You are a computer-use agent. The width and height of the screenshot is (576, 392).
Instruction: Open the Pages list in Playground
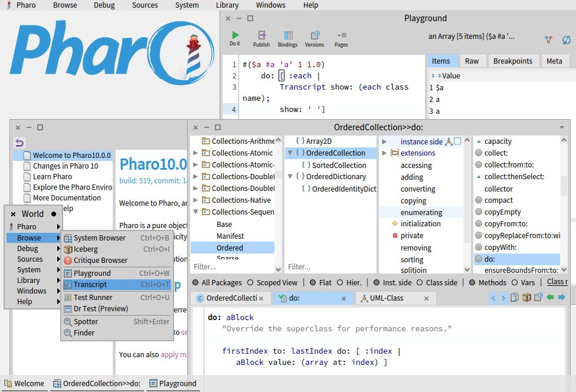click(x=341, y=39)
